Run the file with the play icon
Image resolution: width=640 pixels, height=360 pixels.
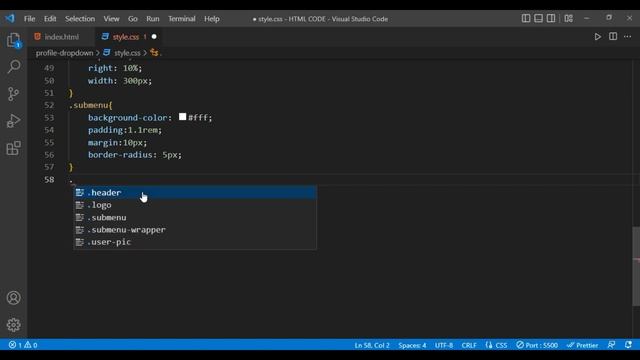click(598, 37)
